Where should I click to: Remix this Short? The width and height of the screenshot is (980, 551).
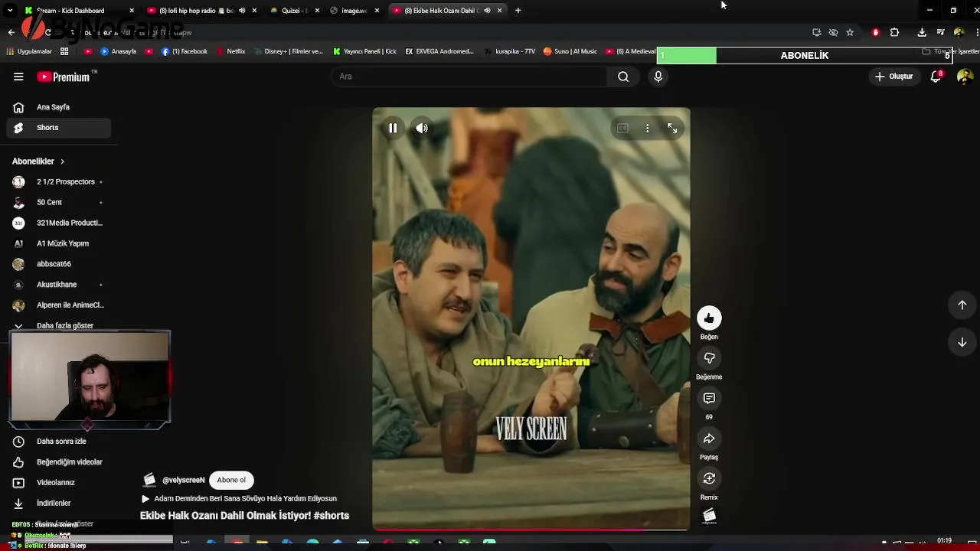709,478
